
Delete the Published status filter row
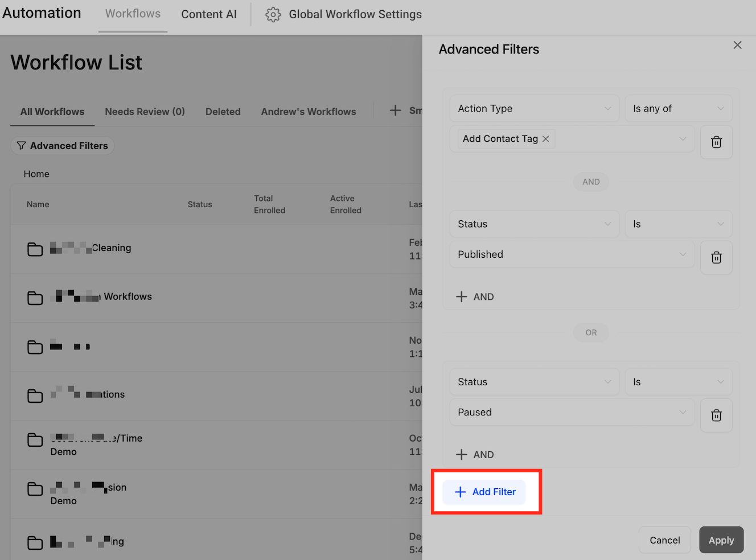716,258
